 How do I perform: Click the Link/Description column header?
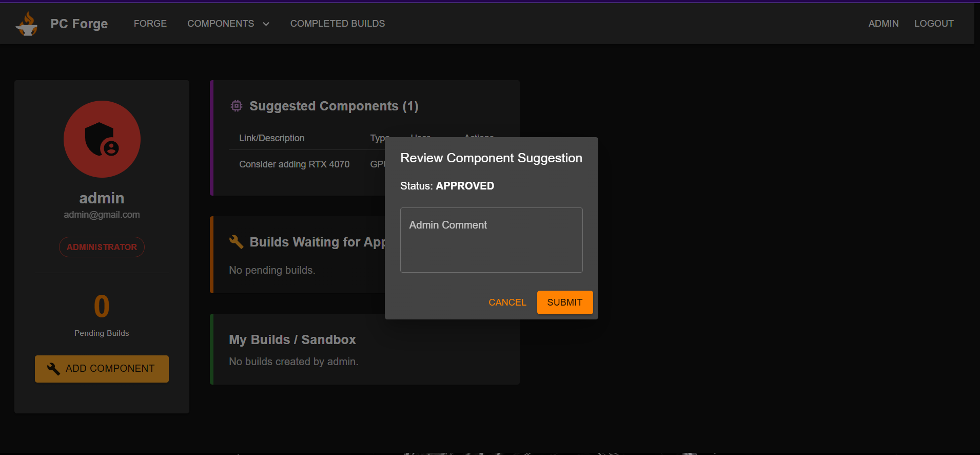pos(271,138)
